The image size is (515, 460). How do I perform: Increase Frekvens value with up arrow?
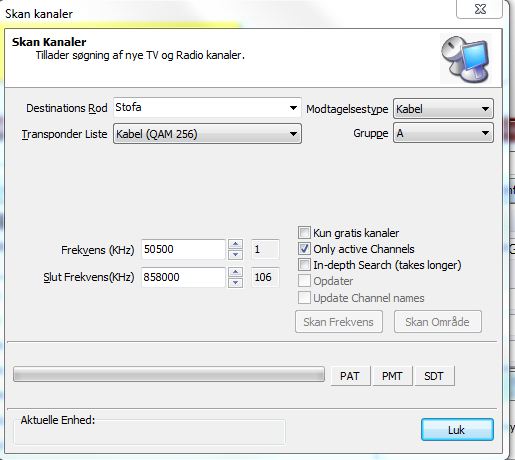235,244
